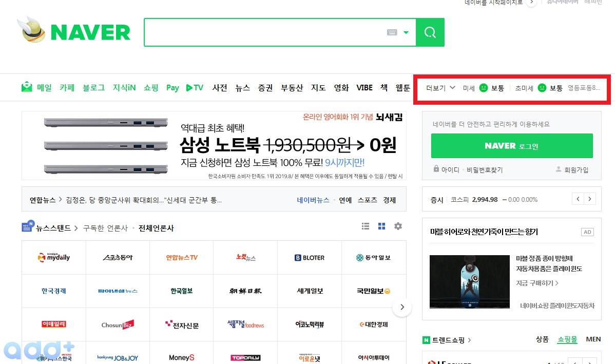
Task: Open the 경제 news category
Action: click(x=390, y=200)
